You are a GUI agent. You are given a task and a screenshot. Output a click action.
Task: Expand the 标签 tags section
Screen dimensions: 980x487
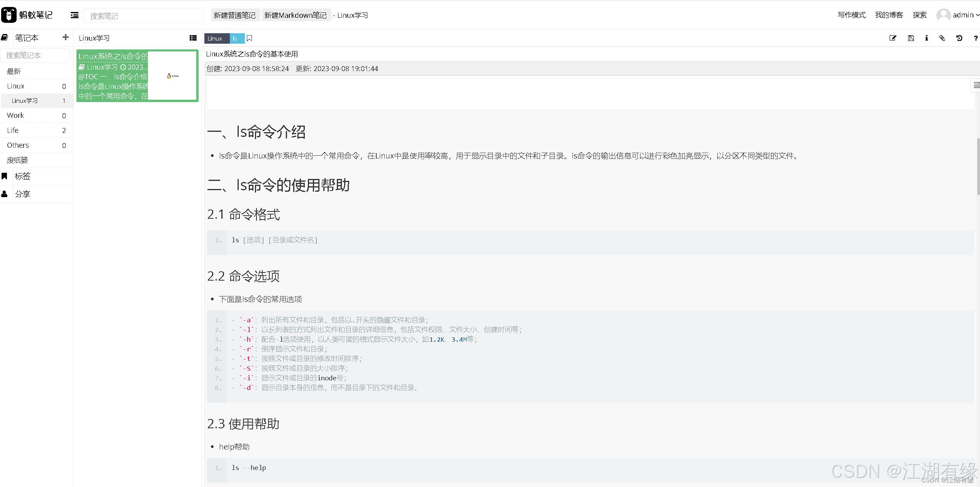tap(22, 176)
